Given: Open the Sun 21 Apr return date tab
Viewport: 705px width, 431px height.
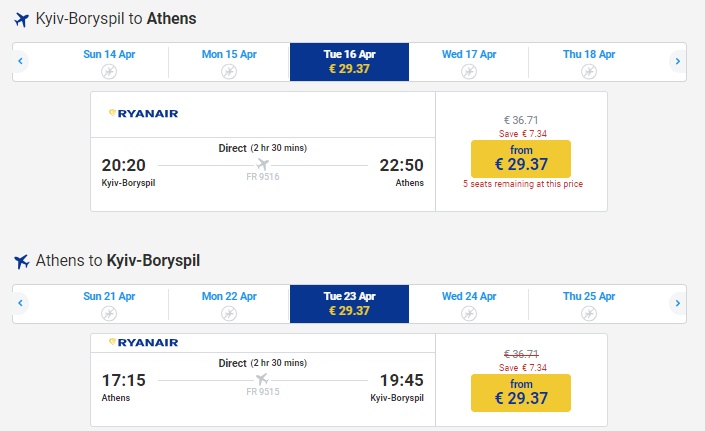Looking at the screenshot, I should (x=109, y=304).
